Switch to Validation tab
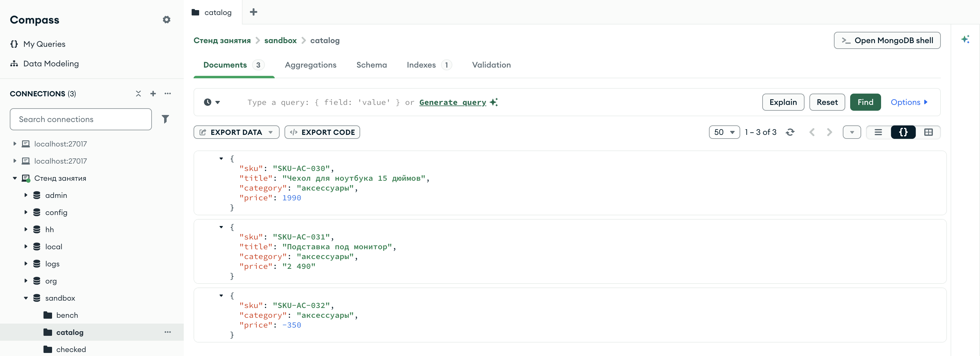Image resolution: width=980 pixels, height=356 pixels. (x=491, y=65)
